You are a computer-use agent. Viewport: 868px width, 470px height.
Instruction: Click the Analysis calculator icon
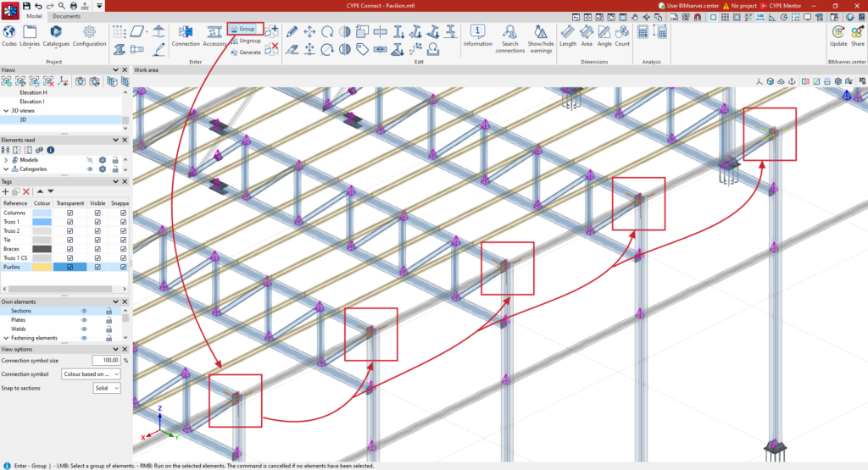643,31
